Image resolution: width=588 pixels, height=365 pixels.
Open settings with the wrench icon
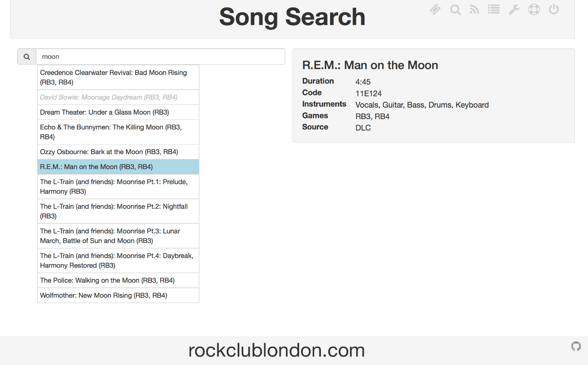tap(514, 10)
